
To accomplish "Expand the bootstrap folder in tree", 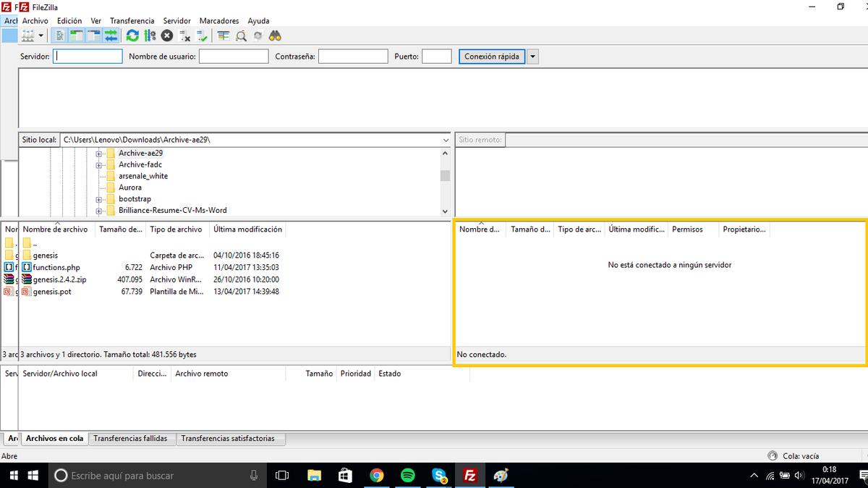I will coord(98,199).
